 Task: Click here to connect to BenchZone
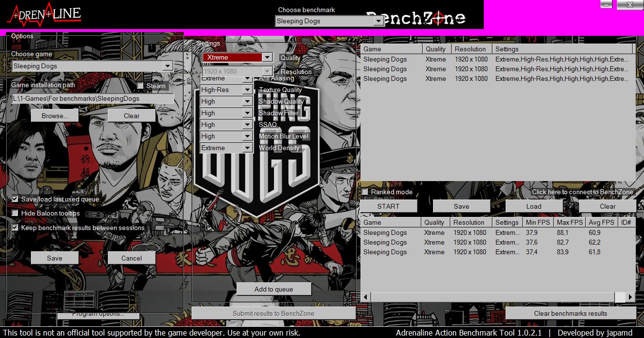point(582,192)
